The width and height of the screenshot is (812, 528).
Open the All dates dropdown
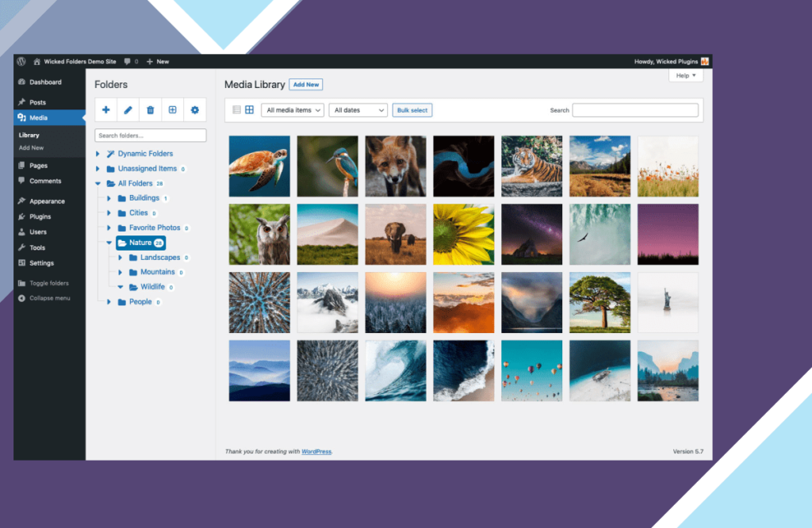(x=358, y=110)
